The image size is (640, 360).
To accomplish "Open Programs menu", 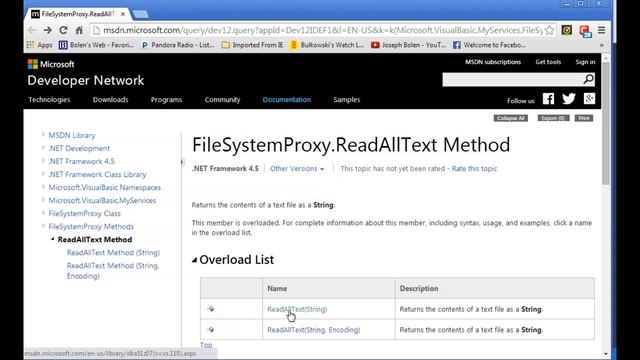I will coord(166,100).
